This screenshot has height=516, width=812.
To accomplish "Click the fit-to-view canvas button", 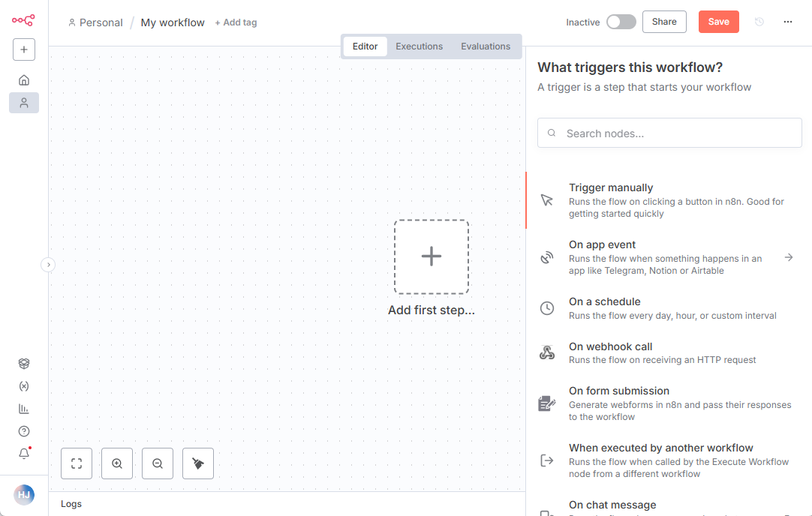I will pyautogui.click(x=77, y=463).
